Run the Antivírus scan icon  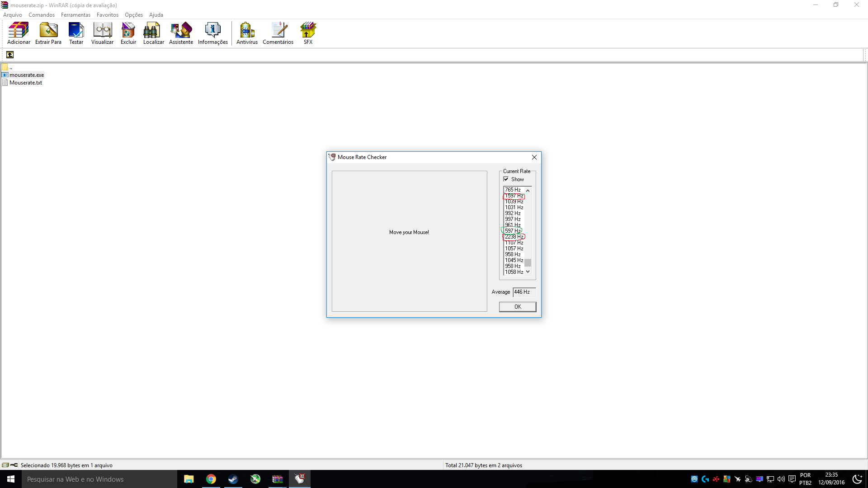247,33
